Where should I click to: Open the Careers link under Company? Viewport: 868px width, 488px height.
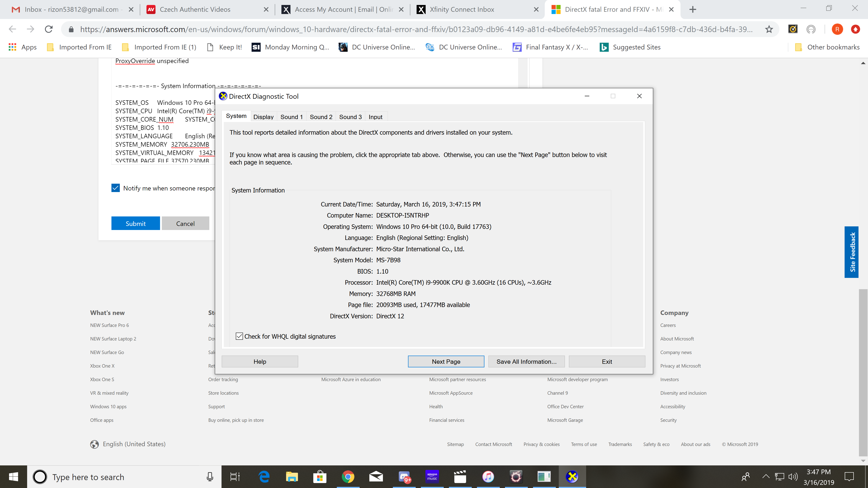(668, 325)
